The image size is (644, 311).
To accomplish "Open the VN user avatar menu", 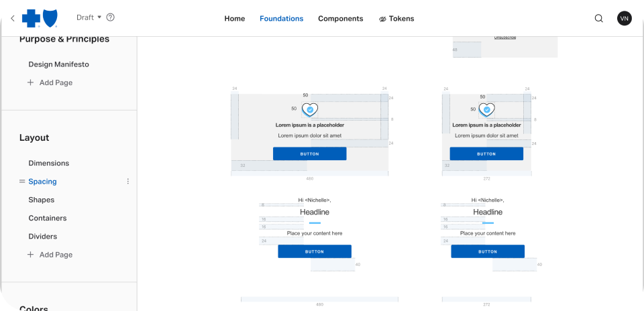I will 624,19.
